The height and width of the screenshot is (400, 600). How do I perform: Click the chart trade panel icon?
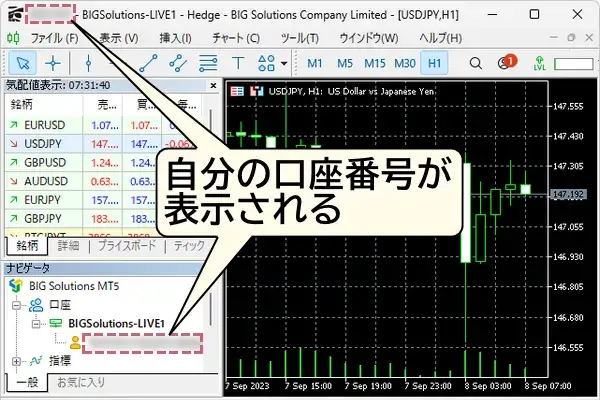(x=256, y=91)
